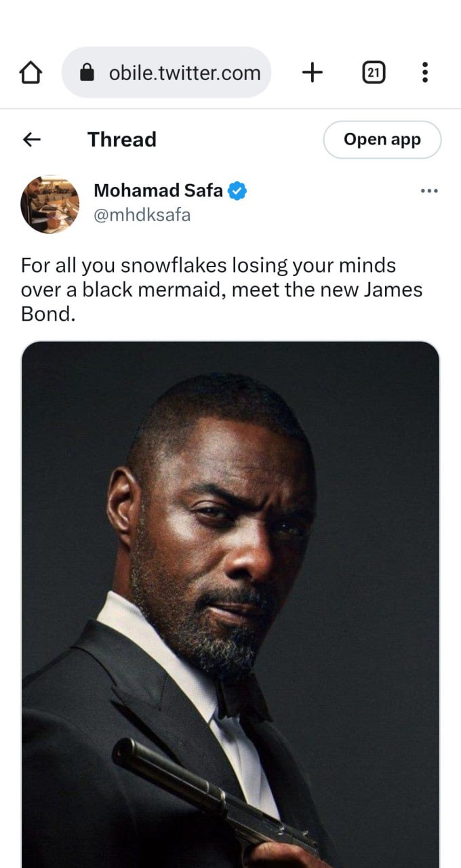Image resolution: width=461 pixels, height=868 pixels.
Task: Open the @mhdksafa handle link
Action: click(x=142, y=216)
